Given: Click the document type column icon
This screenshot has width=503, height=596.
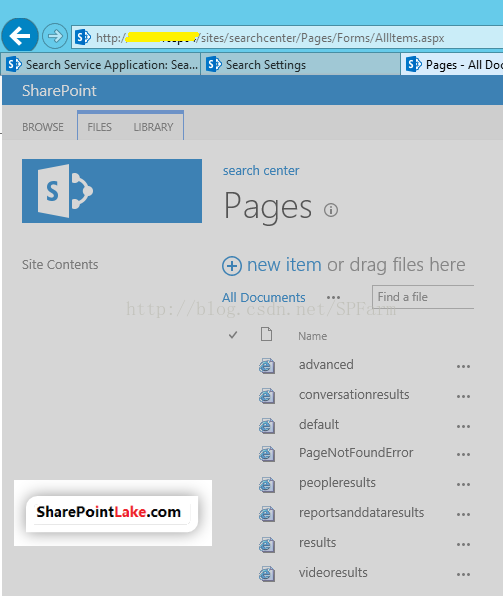Looking at the screenshot, I should tap(266, 334).
